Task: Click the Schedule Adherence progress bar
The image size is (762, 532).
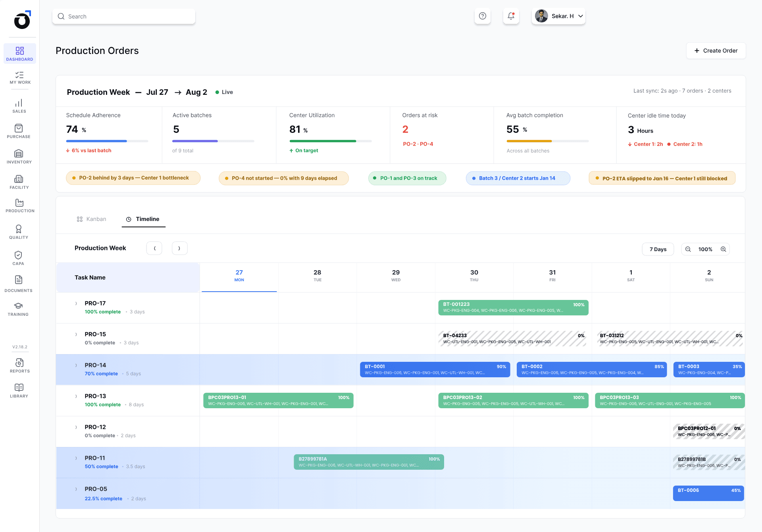Action: click(x=107, y=141)
